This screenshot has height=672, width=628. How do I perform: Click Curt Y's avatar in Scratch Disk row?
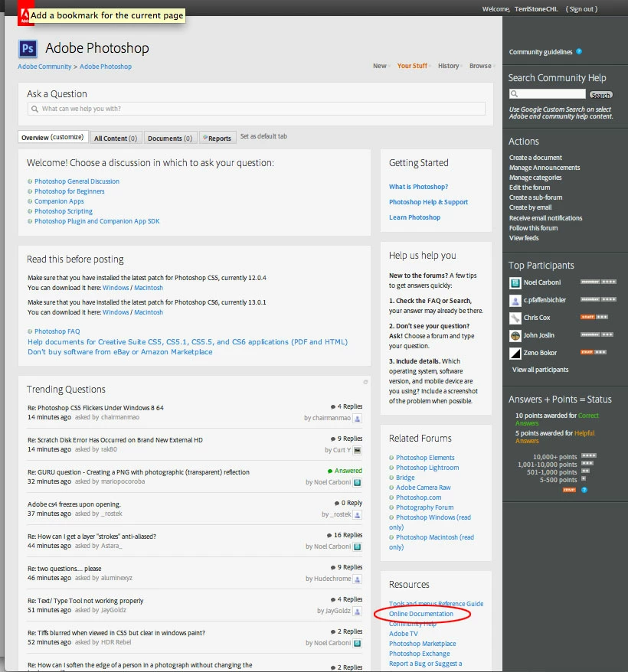point(358,451)
